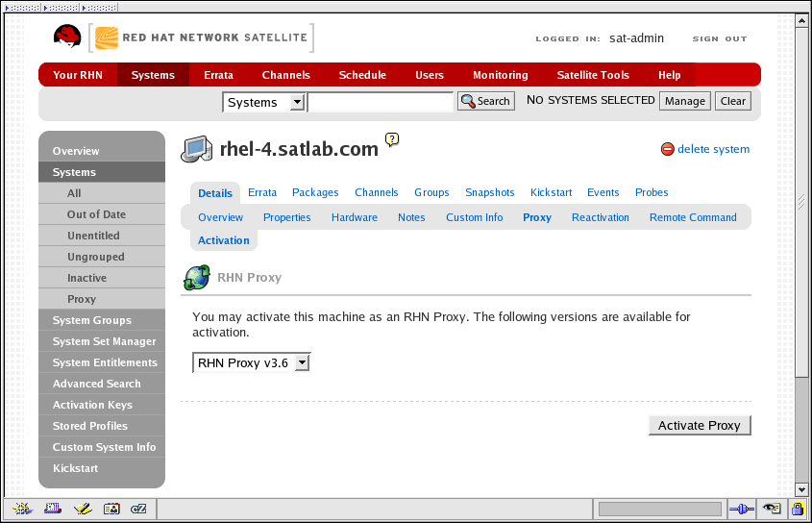The height and width of the screenshot is (523, 812).
Task: Open the Schedule menu
Action: point(362,75)
